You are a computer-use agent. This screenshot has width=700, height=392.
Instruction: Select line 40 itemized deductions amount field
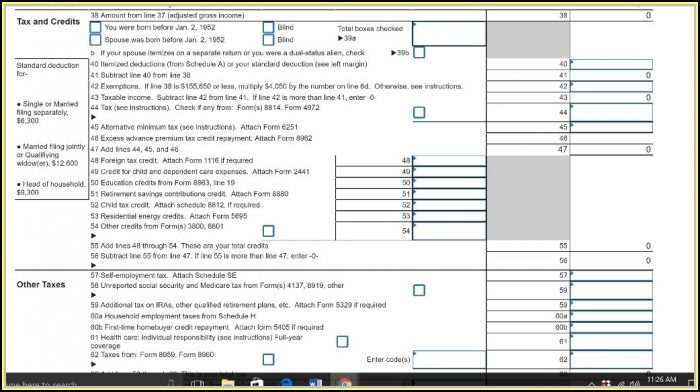point(611,64)
